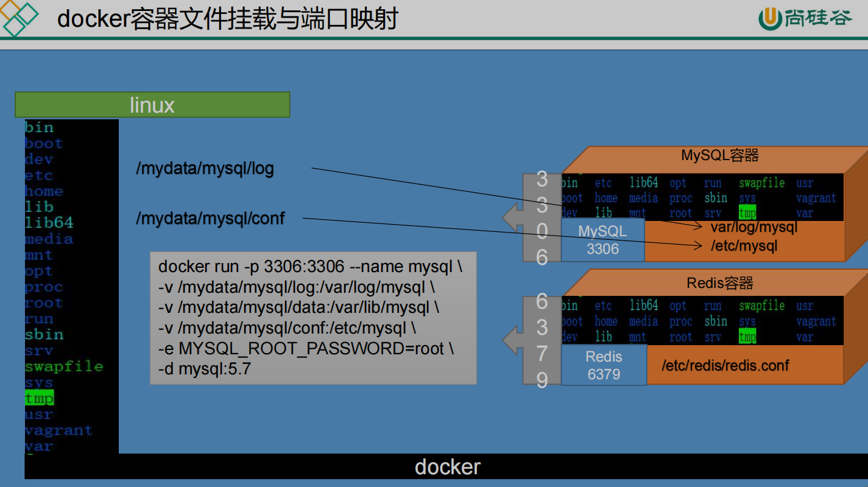Select swapfile in the linux directory list

(x=64, y=366)
